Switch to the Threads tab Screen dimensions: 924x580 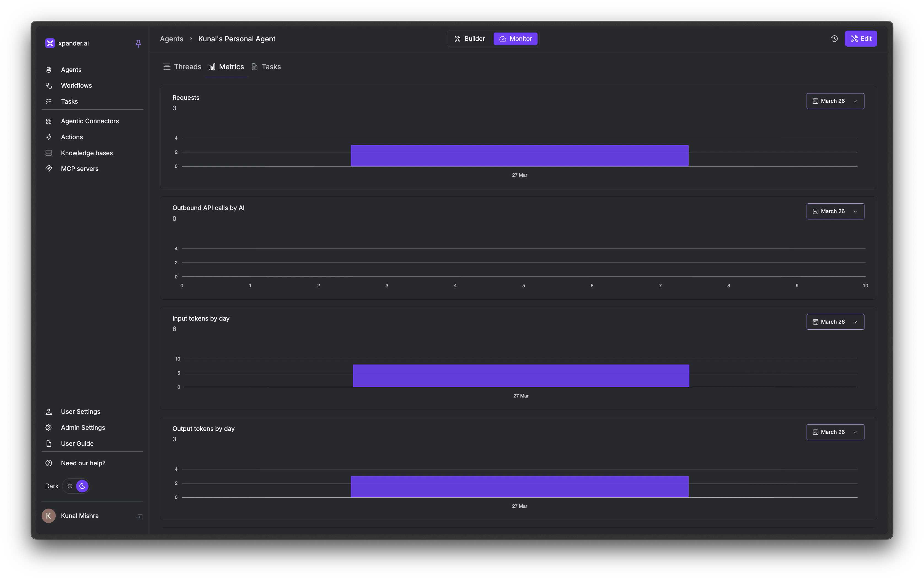[182, 66]
